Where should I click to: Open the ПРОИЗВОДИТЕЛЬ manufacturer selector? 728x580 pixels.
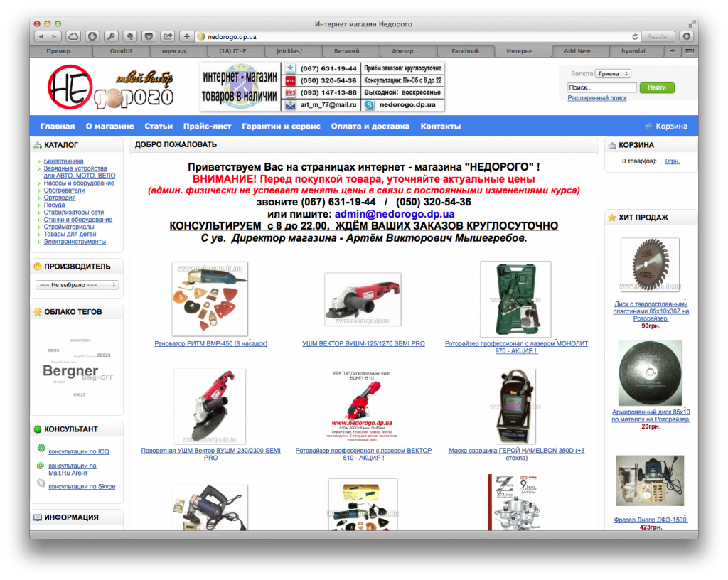tap(75, 284)
